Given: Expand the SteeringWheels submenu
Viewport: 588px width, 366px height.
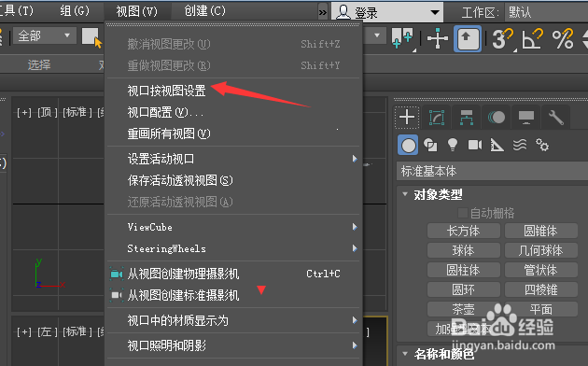Looking at the screenshot, I should coord(233,248).
